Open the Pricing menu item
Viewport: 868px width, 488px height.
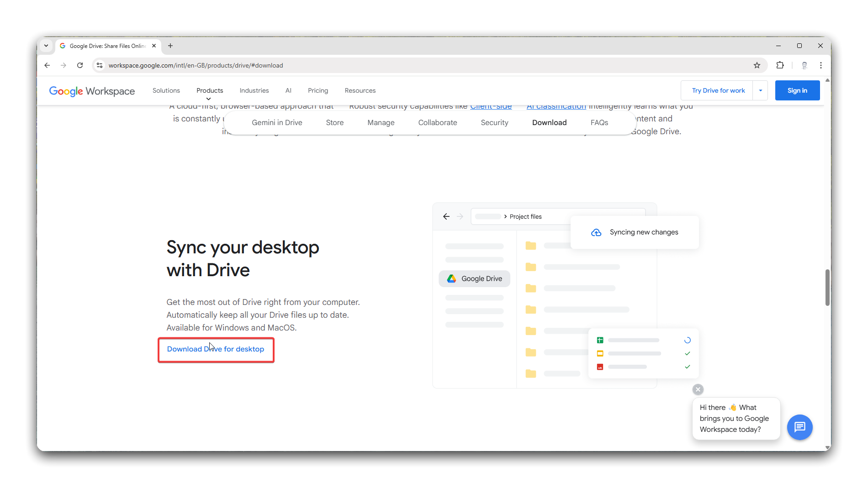[318, 90]
